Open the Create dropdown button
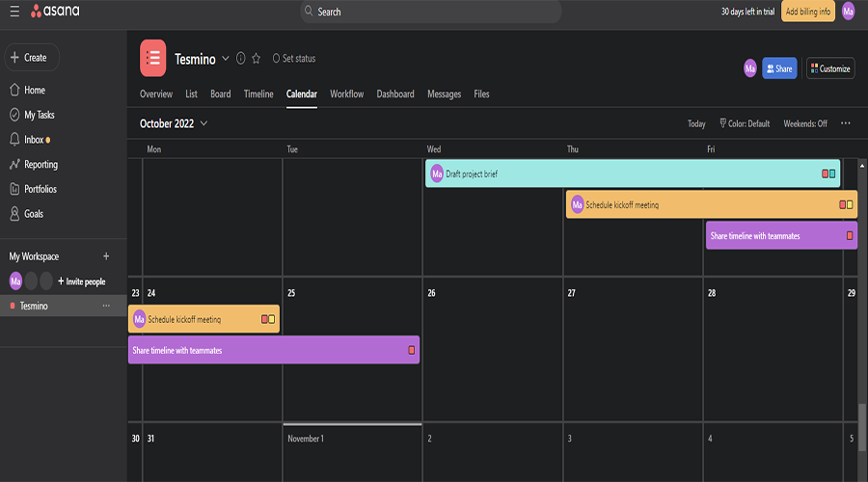The width and height of the screenshot is (868, 482). pos(31,58)
